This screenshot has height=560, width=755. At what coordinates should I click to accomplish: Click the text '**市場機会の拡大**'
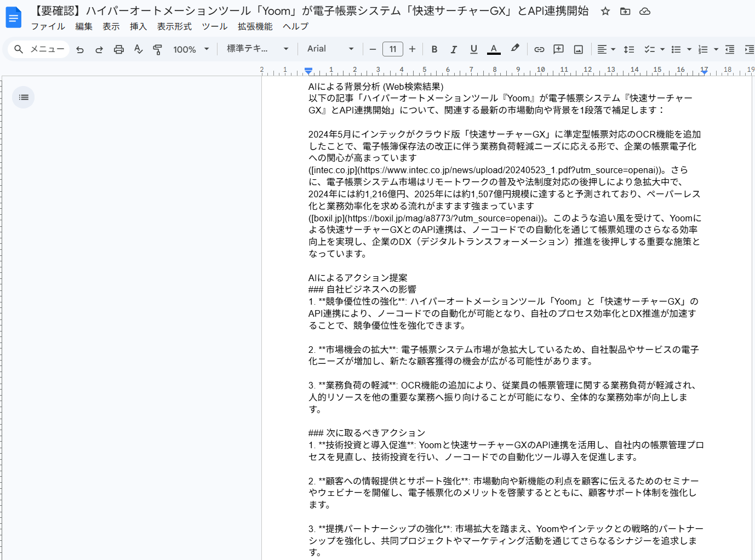(x=357, y=350)
